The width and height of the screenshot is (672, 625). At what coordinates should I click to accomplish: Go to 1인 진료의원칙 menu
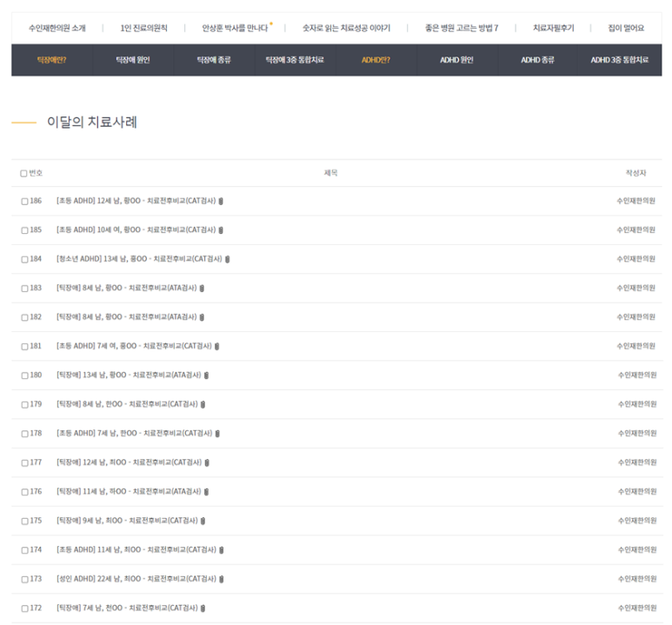(x=143, y=29)
